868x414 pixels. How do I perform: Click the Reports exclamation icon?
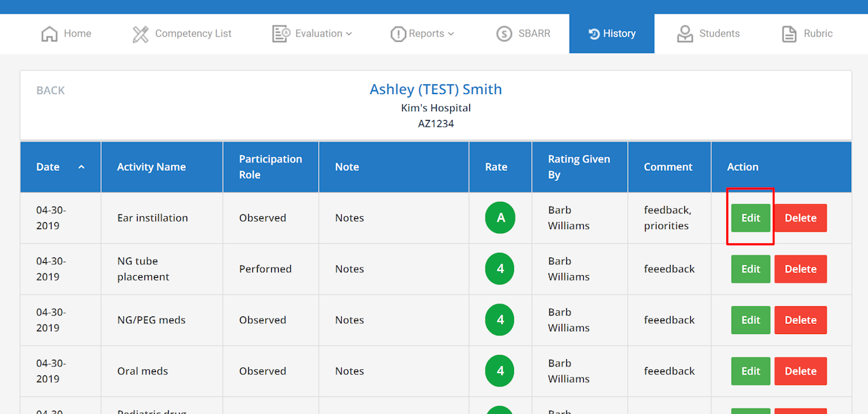pos(398,34)
